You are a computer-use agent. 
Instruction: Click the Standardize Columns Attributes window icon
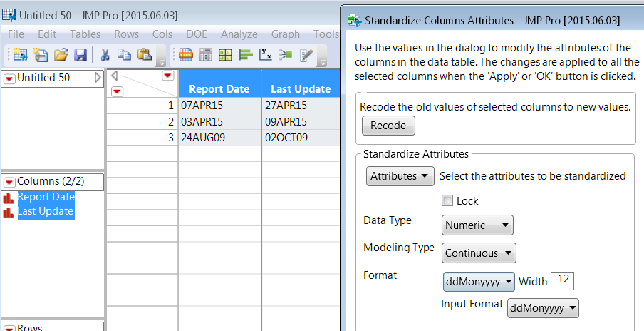(354, 20)
